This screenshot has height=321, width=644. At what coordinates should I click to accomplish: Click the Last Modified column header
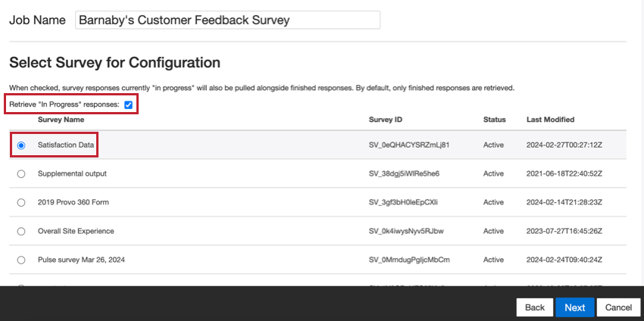coord(550,120)
